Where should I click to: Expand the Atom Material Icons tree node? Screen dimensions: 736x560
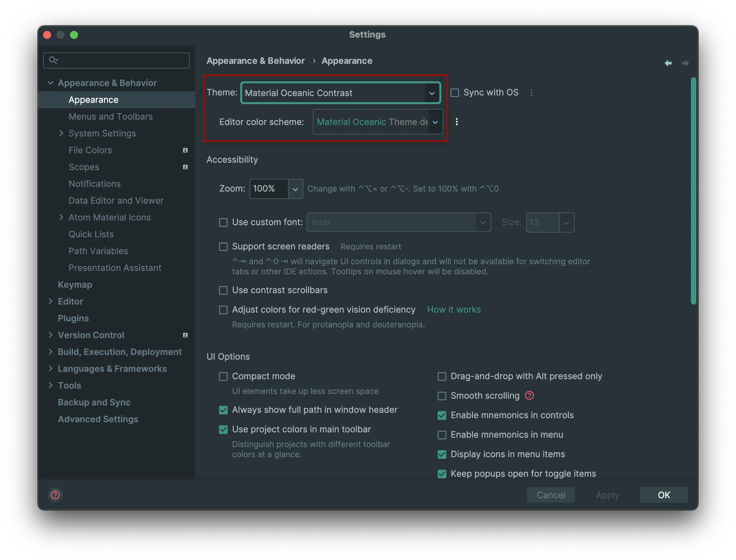tap(61, 217)
